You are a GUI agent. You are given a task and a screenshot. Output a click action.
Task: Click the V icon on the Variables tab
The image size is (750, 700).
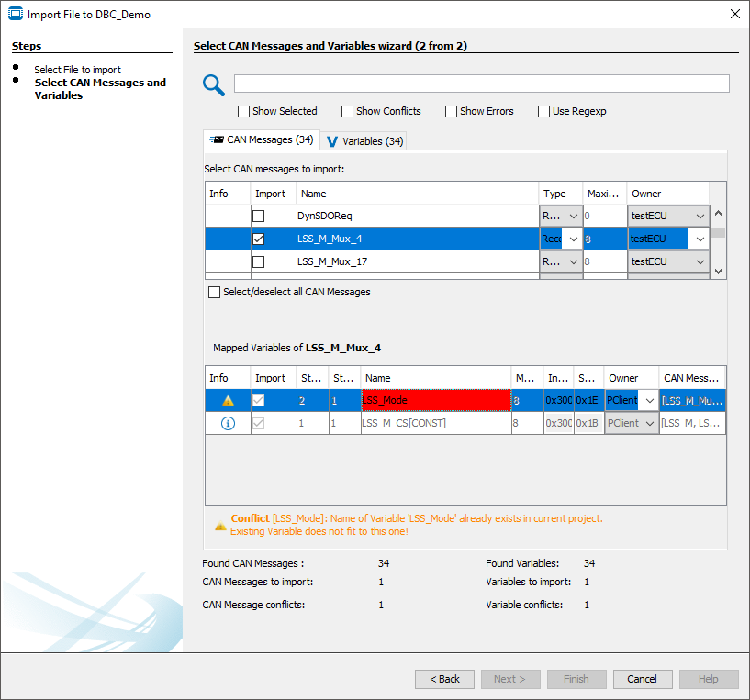(x=330, y=140)
